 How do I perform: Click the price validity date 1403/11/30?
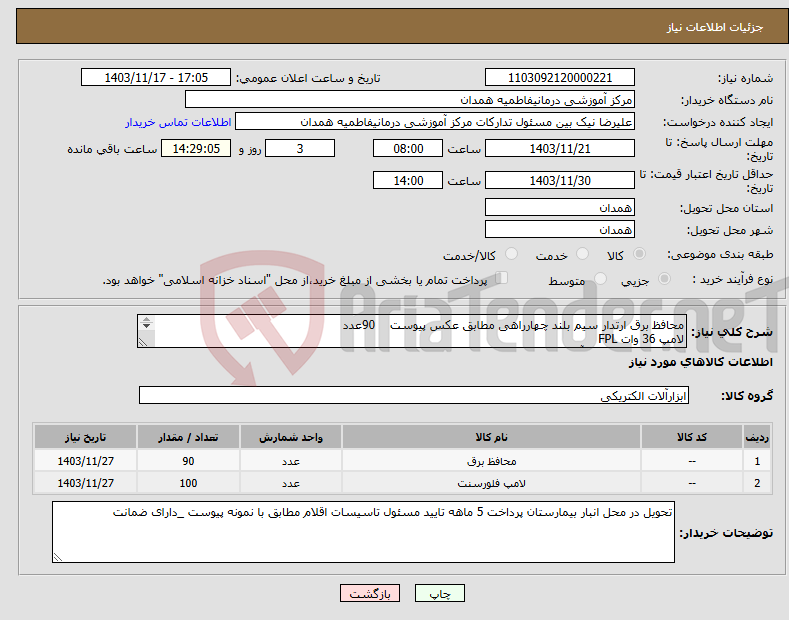point(560,180)
